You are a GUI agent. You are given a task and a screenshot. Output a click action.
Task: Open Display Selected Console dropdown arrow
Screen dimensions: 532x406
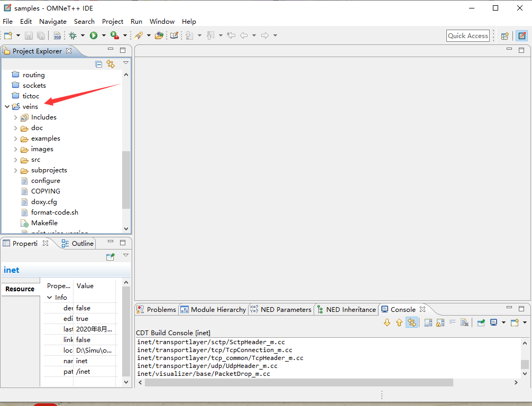(x=503, y=322)
